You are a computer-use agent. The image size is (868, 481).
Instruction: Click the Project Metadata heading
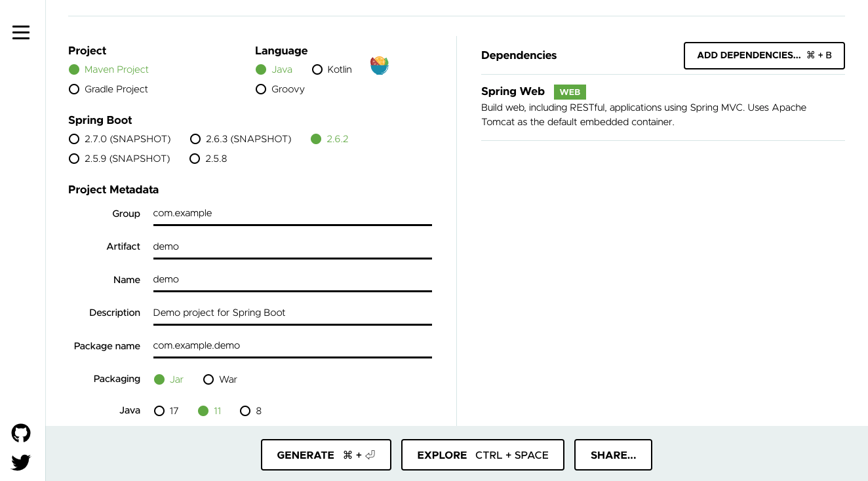[x=113, y=190]
